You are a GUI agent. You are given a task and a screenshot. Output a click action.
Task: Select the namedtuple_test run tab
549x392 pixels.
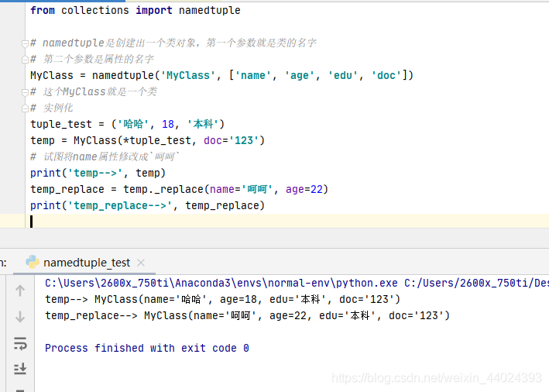84,263
